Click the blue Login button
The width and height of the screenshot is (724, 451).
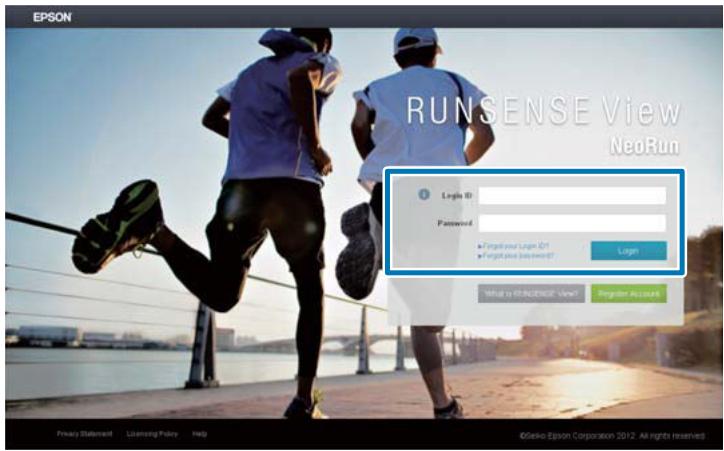pyautogui.click(x=628, y=251)
